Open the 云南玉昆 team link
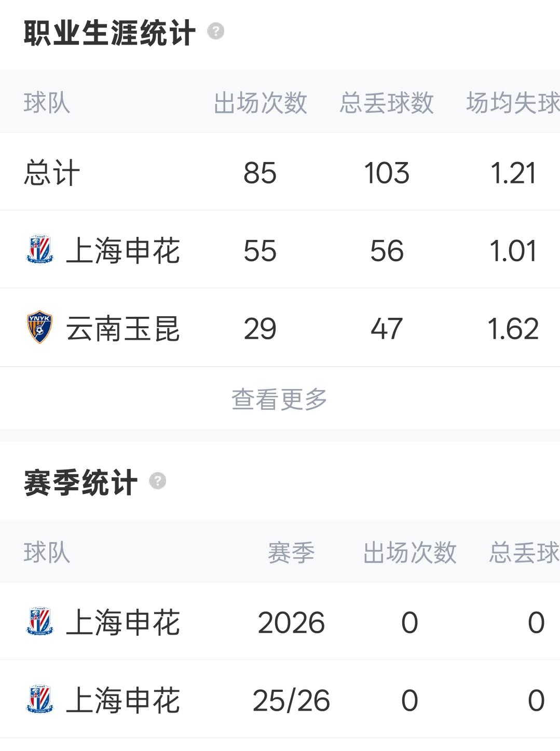Viewport: 560px width, 751px height. click(123, 329)
